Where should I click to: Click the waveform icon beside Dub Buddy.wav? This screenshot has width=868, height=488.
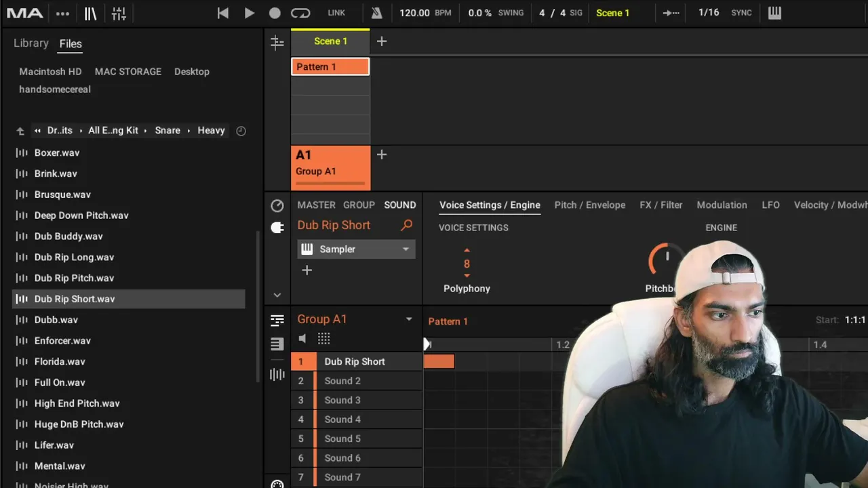click(x=22, y=236)
